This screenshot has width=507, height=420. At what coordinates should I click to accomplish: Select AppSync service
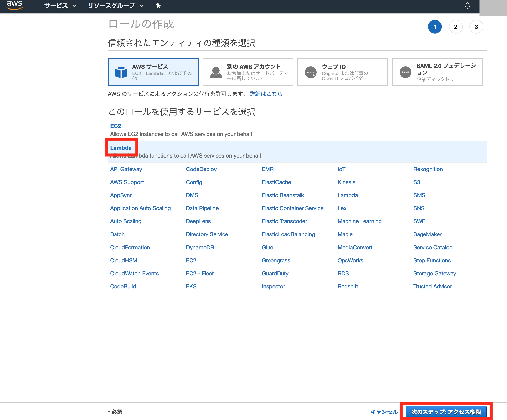click(x=121, y=195)
